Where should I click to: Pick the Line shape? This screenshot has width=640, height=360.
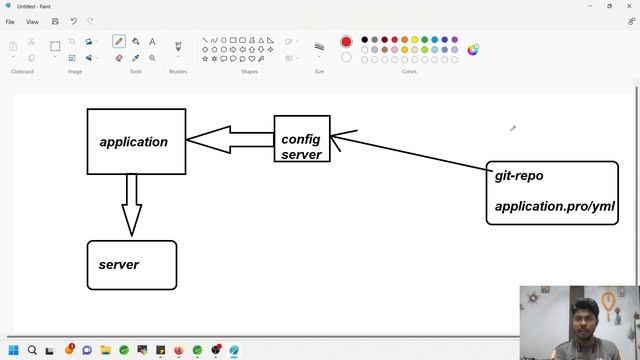[205, 40]
